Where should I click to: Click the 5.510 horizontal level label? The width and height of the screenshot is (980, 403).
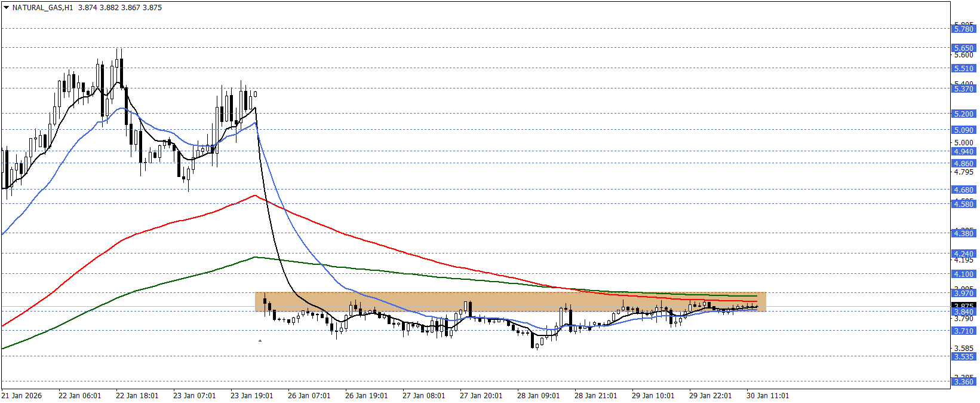[963, 68]
